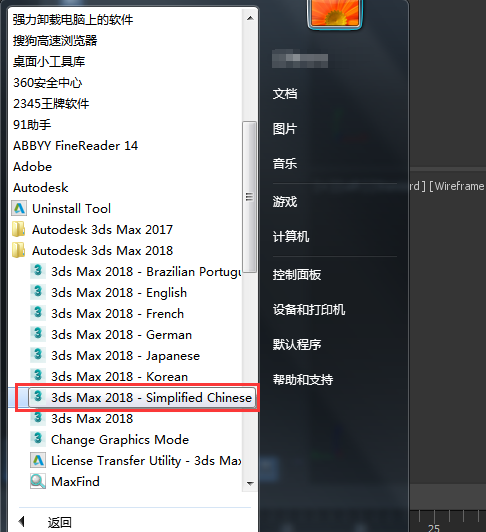Screen dimensions: 486x532
Task: Click the orange flower user picture
Action: point(335,14)
